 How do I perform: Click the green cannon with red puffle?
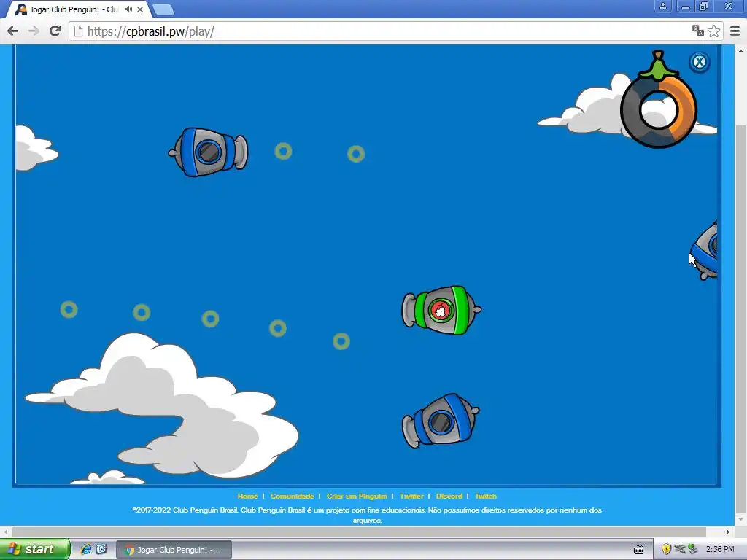click(441, 311)
